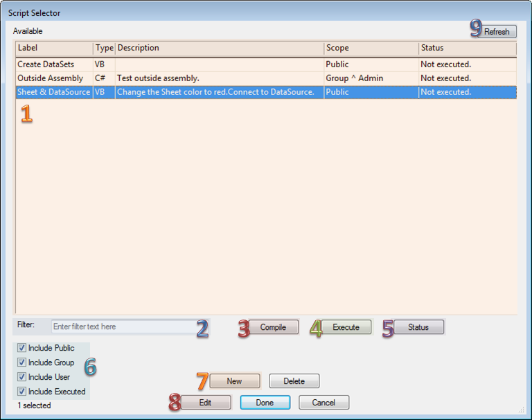Create a script with New button
This screenshot has height=420, width=532.
click(x=234, y=380)
